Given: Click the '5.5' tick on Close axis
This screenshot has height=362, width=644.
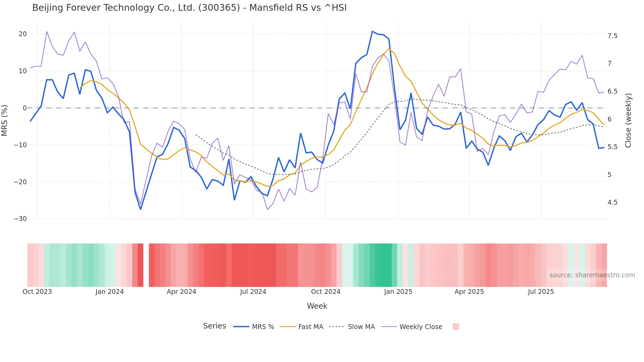Looking at the screenshot, I should coord(613,147).
